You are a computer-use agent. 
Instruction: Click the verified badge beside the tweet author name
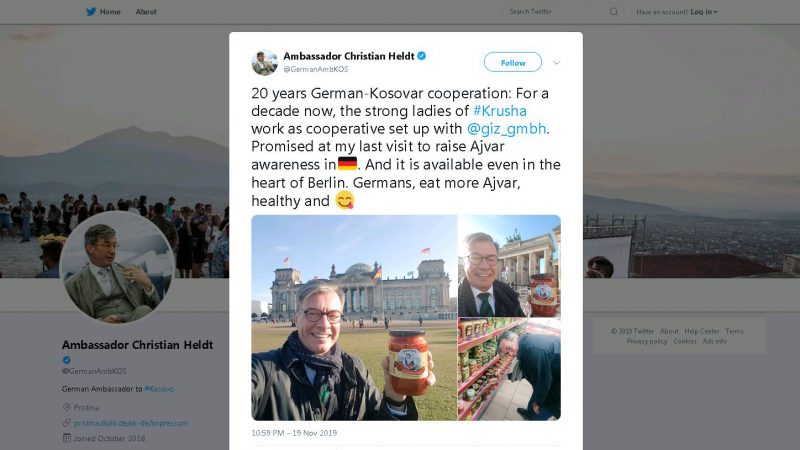[422, 56]
